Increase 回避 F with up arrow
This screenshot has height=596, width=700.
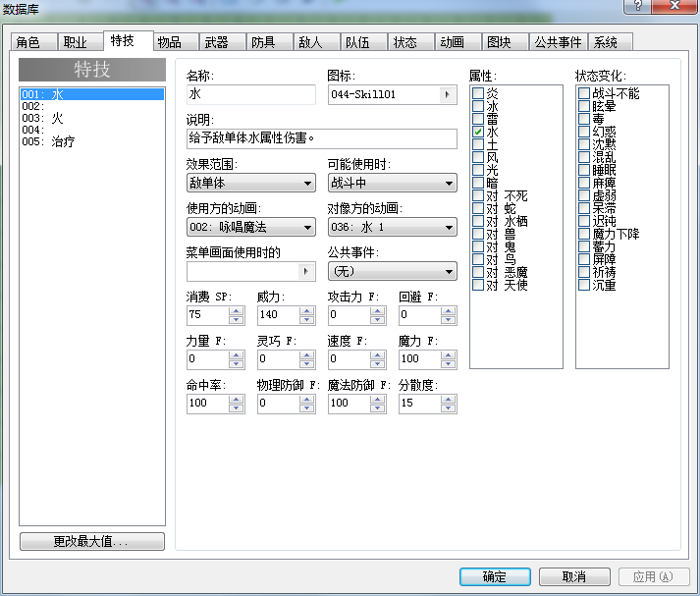coord(449,311)
